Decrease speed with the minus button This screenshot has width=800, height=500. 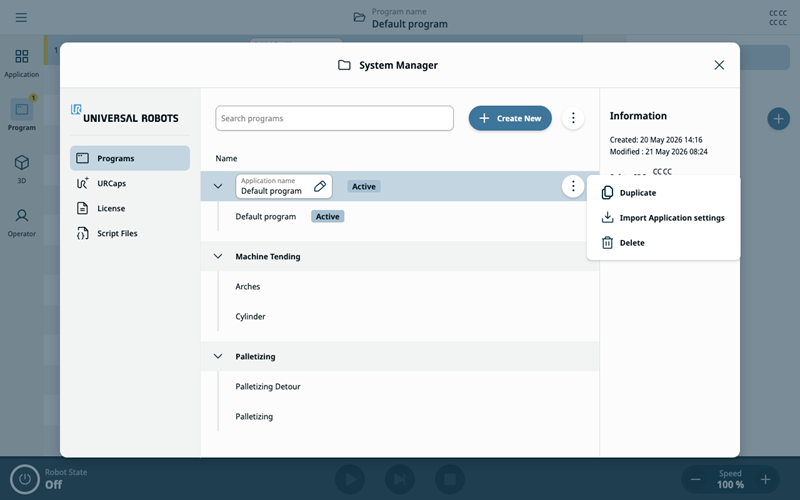click(x=695, y=479)
